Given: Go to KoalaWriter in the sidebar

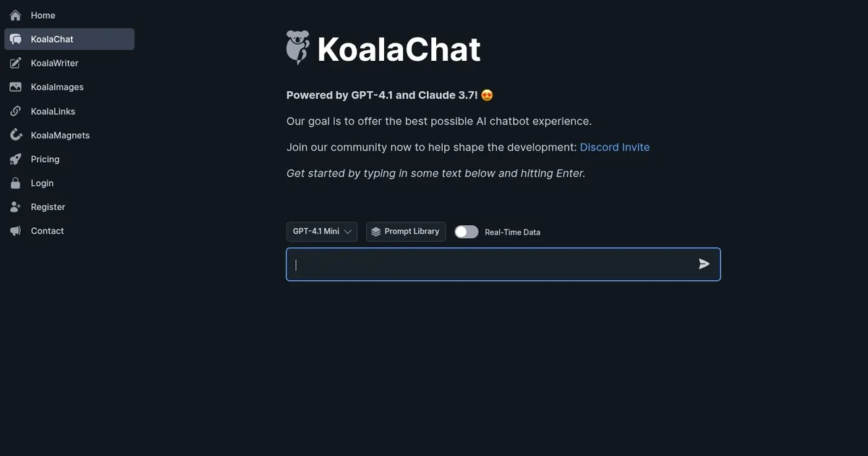Looking at the screenshot, I should pyautogui.click(x=54, y=63).
